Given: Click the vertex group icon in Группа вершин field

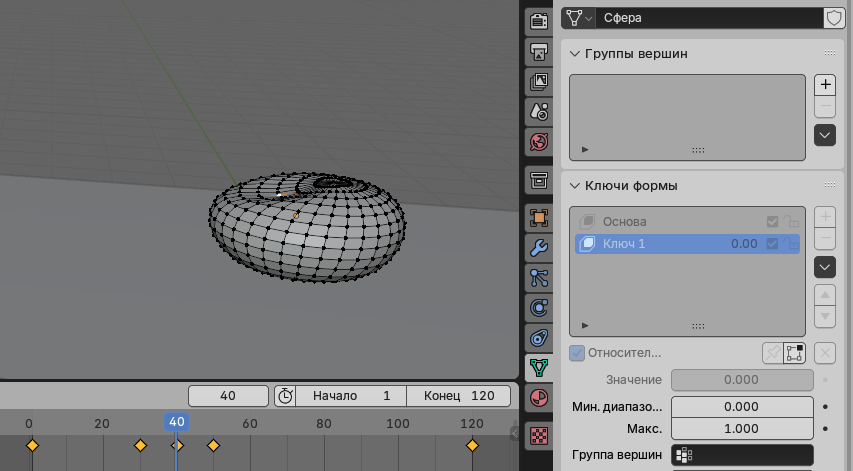Looking at the screenshot, I should coord(684,455).
